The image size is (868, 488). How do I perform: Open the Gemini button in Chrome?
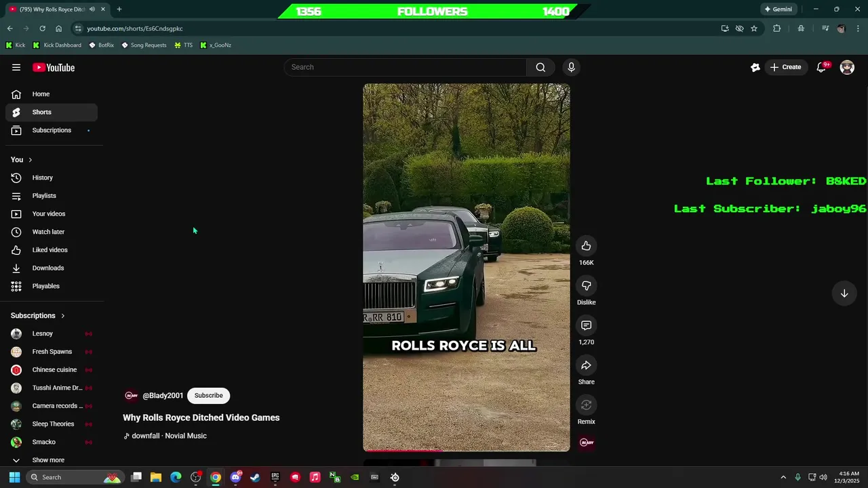click(778, 9)
